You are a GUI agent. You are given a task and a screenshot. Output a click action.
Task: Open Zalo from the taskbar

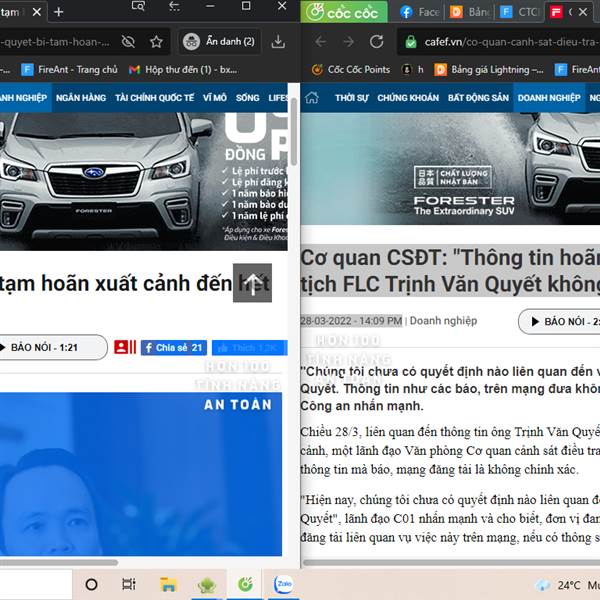coord(284,584)
